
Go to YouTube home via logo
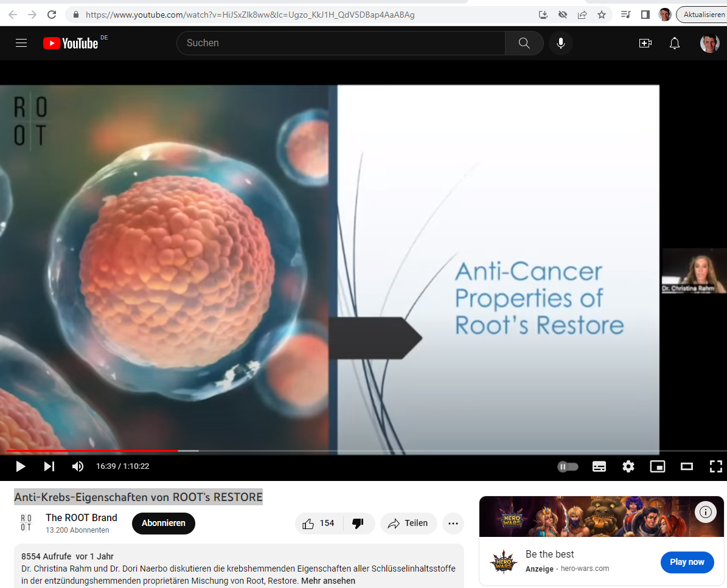pos(71,43)
